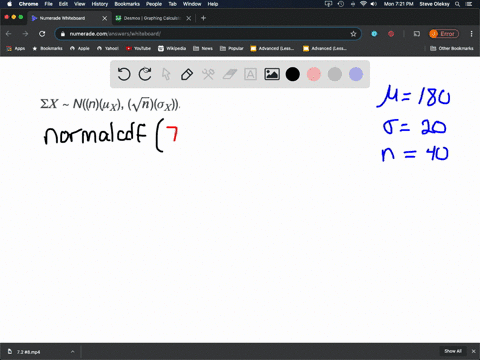Close the downloads bar
The height and width of the screenshot is (360, 480).
coord(473,351)
